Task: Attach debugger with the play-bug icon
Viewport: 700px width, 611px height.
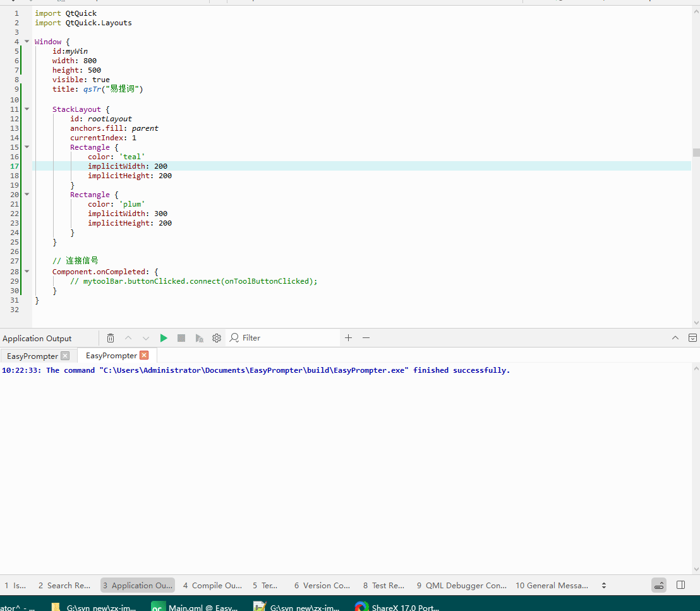Action: (x=199, y=338)
